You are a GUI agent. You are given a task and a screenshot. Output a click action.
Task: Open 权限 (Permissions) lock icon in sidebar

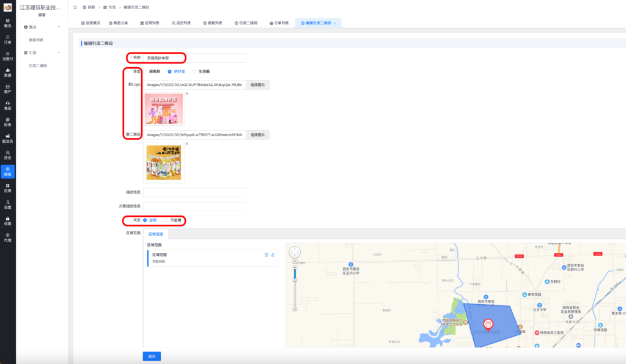pyautogui.click(x=7, y=220)
